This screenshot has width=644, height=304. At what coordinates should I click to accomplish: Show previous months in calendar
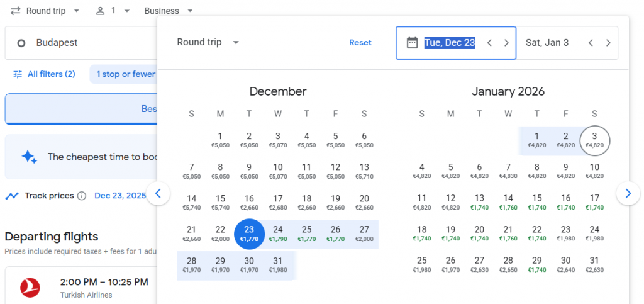tap(158, 193)
